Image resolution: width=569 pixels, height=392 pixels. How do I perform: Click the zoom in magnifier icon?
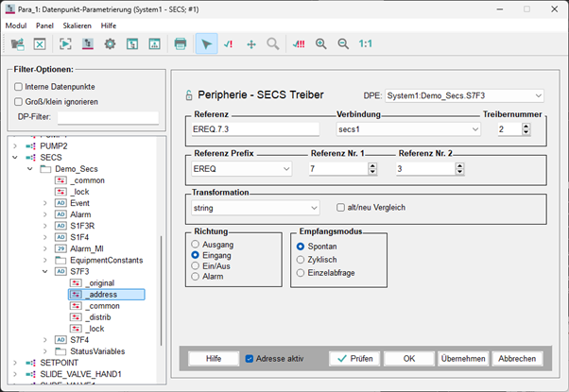[320, 43]
